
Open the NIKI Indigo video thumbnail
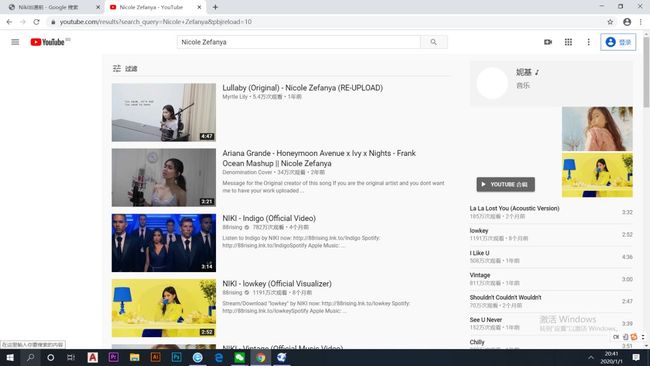coord(164,243)
